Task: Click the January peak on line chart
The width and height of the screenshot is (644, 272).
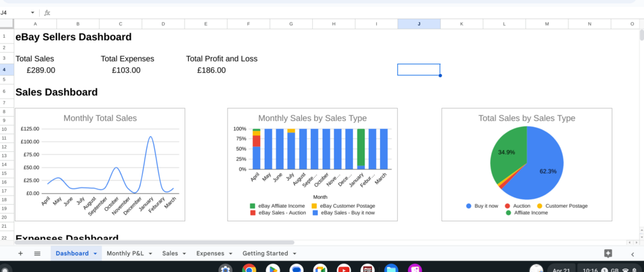Action: click(151, 137)
